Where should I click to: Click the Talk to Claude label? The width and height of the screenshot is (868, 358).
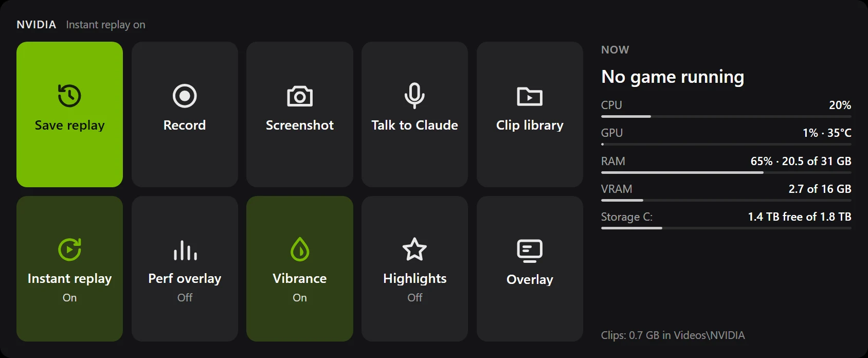click(414, 125)
